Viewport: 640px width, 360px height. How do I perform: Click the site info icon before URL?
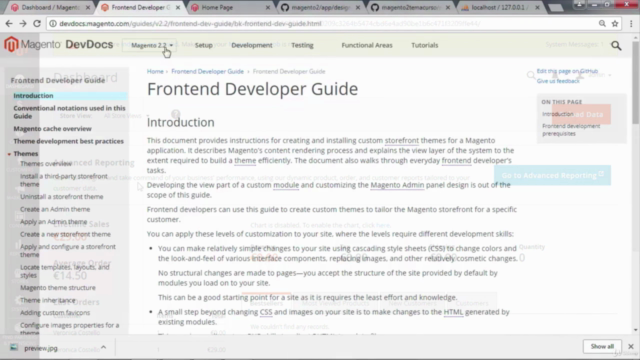point(53,24)
